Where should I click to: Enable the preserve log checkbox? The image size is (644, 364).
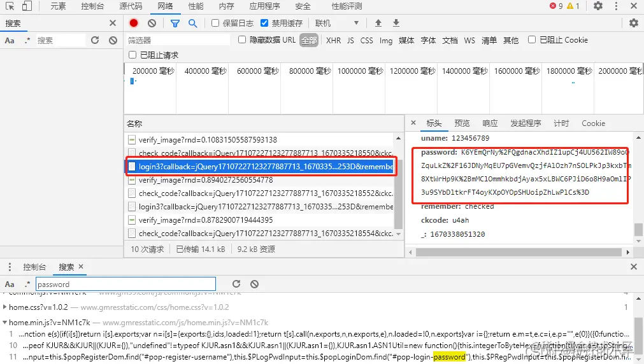(215, 23)
